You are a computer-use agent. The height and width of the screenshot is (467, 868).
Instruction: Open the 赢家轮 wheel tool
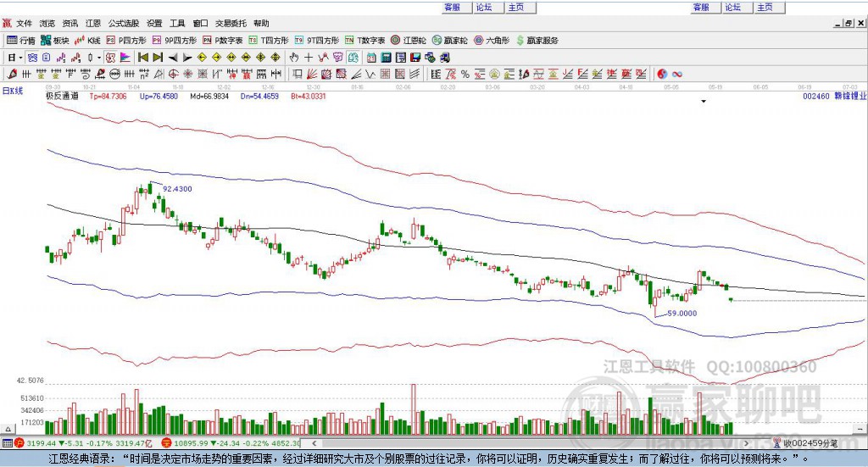[x=449, y=41]
